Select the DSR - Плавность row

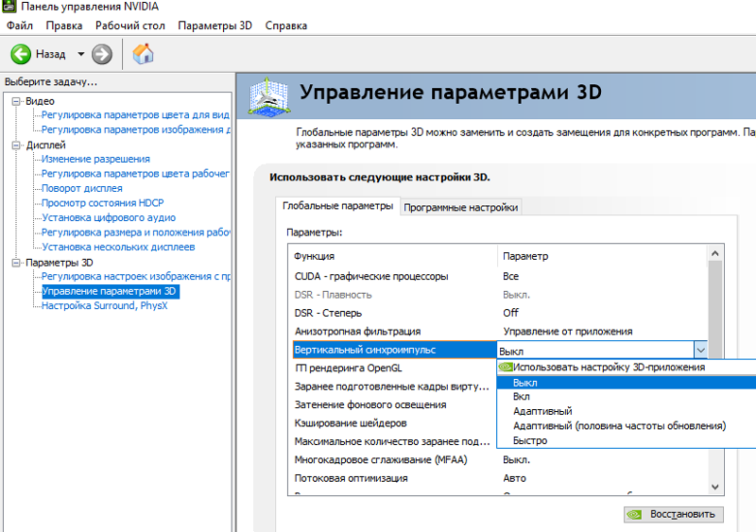tap(499, 295)
